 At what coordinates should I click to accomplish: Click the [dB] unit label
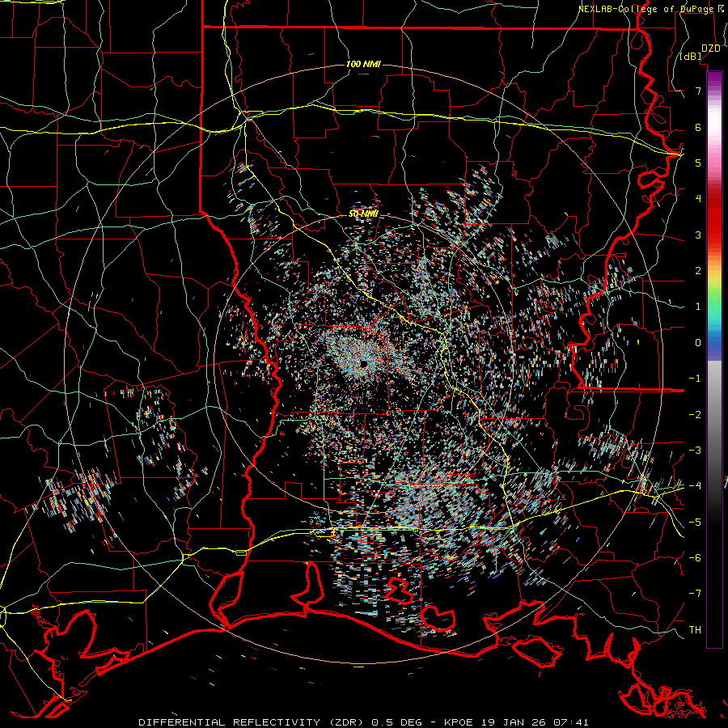(691, 57)
